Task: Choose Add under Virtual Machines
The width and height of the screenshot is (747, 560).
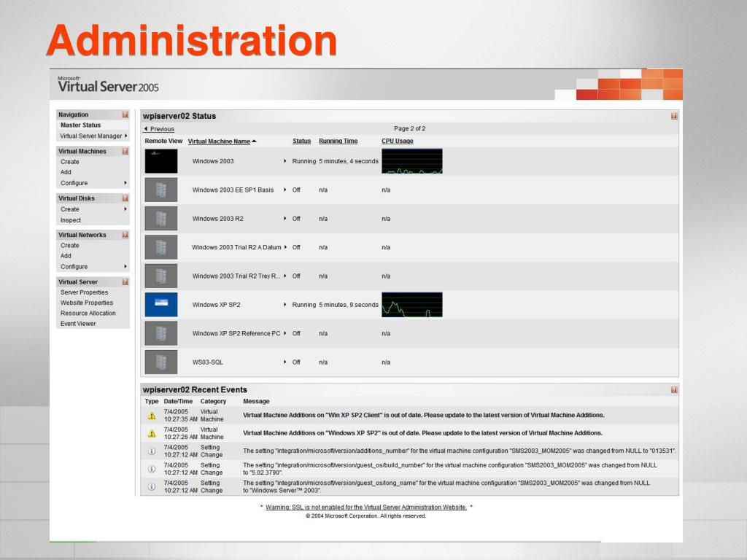Action: point(66,172)
